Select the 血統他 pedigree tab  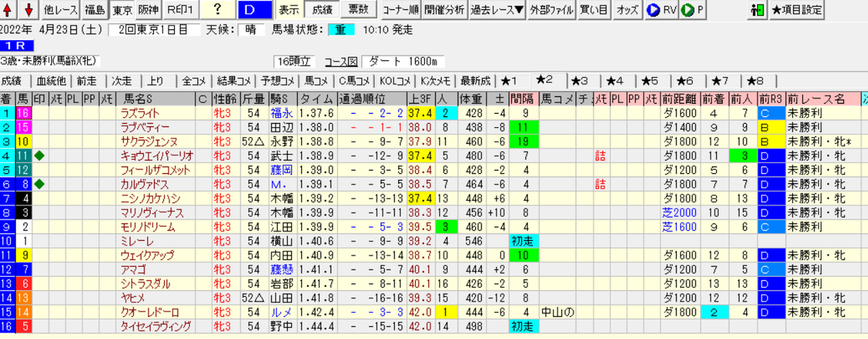click(51, 81)
